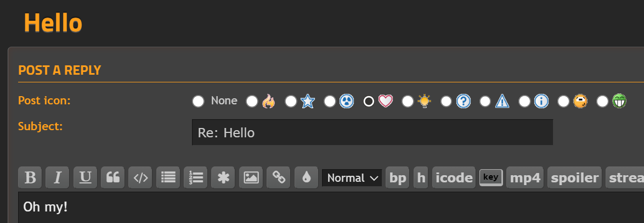The height and width of the screenshot is (223, 644).
Task: Create an unordered bullet list
Action: click(168, 177)
